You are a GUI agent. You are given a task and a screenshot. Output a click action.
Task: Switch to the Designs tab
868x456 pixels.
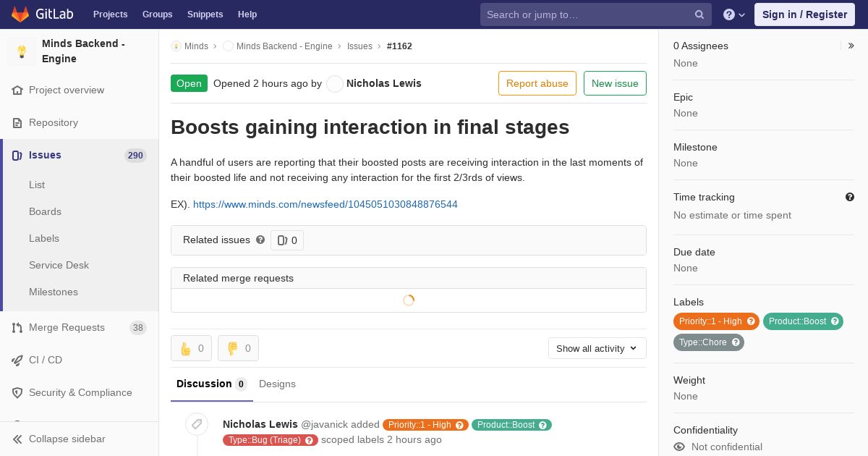277,384
